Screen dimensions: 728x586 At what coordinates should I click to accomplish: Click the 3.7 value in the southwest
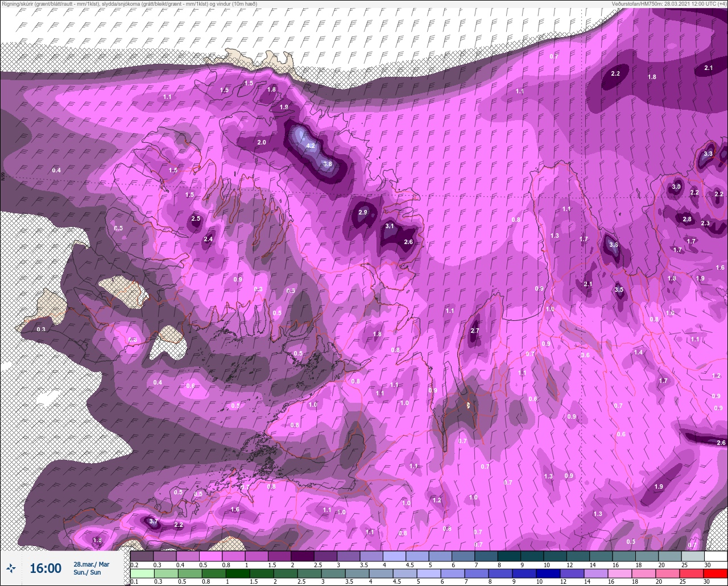tap(153, 521)
